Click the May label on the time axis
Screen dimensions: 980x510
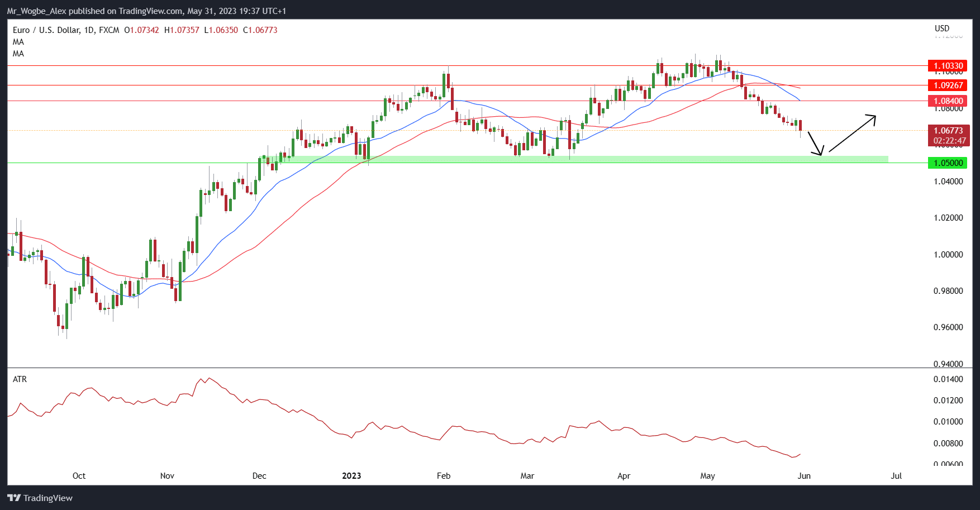click(707, 476)
